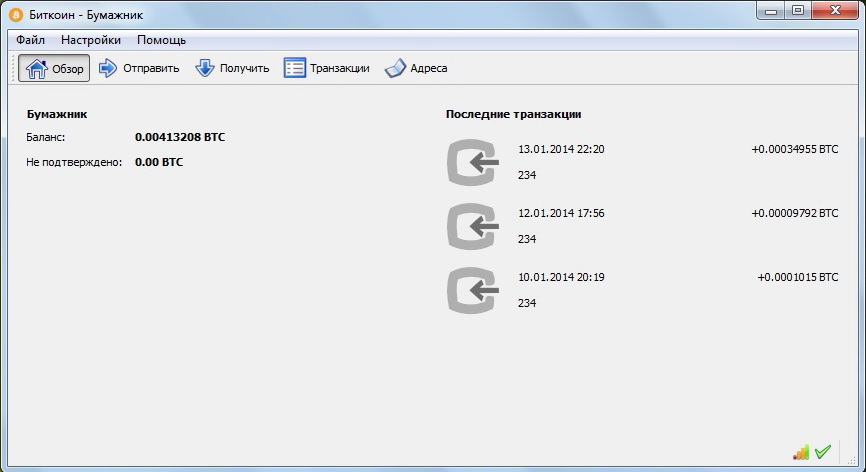The width and height of the screenshot is (866, 472).
Task: Click the date 12.01.2014 17:56
Action: coord(561,213)
